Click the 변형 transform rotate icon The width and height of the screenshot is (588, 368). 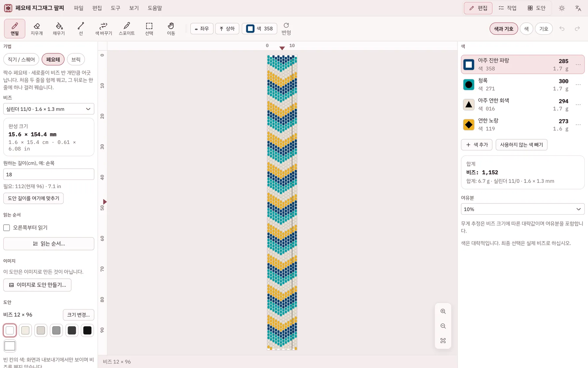coord(286,29)
